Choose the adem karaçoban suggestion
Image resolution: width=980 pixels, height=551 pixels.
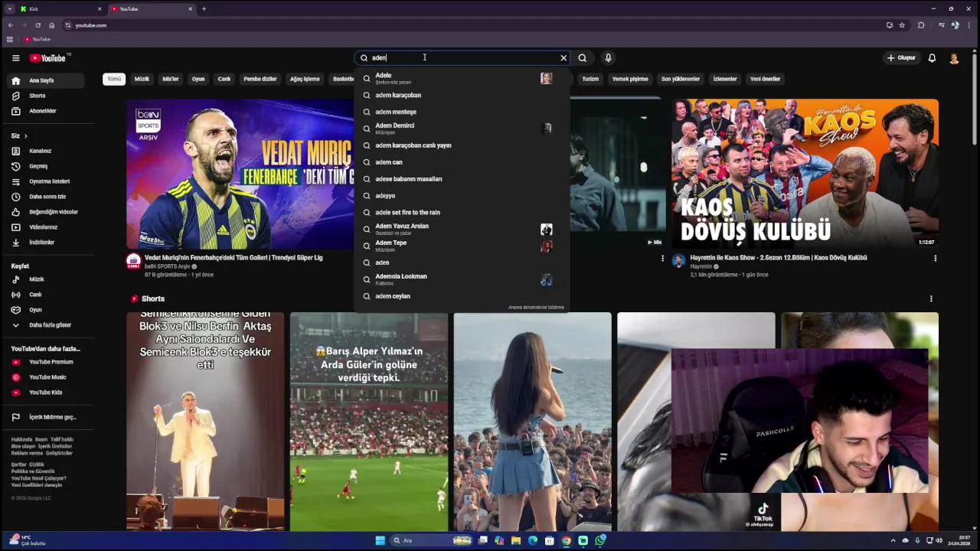[462, 95]
